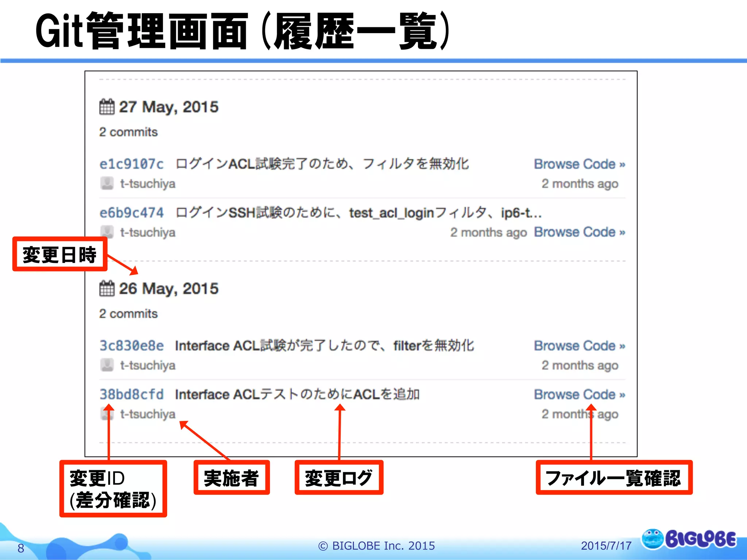This screenshot has width=747, height=560.
Task: Click "2 months ago" for 38bd8cfd
Action: [580, 414]
